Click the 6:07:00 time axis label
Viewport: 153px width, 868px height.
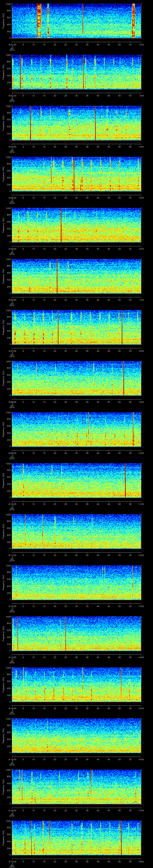12,351
